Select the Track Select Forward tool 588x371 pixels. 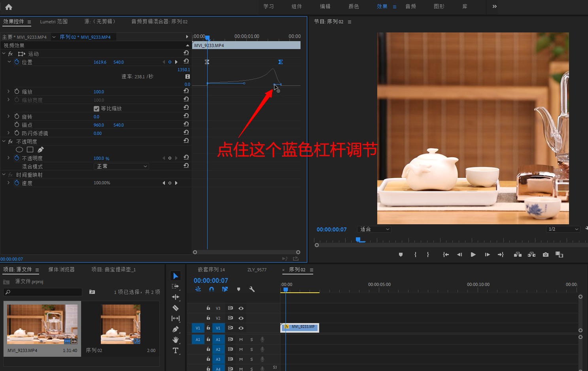pyautogui.click(x=176, y=286)
